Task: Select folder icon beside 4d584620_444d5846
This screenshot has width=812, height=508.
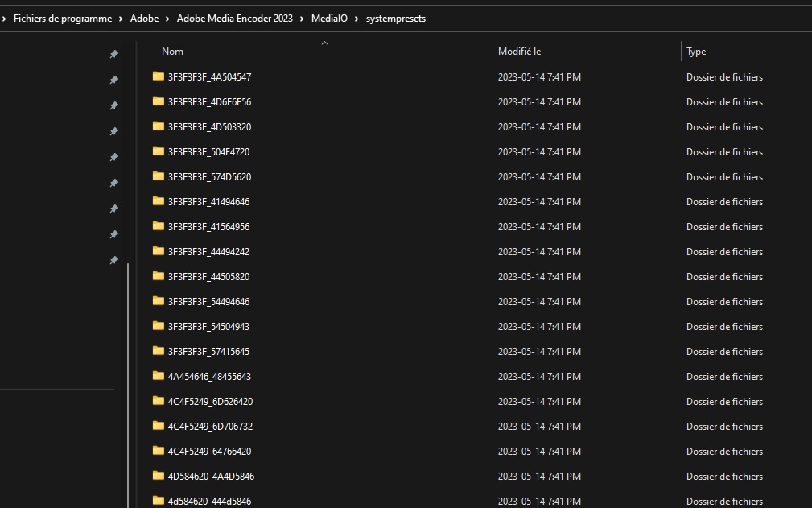Action: (159, 500)
